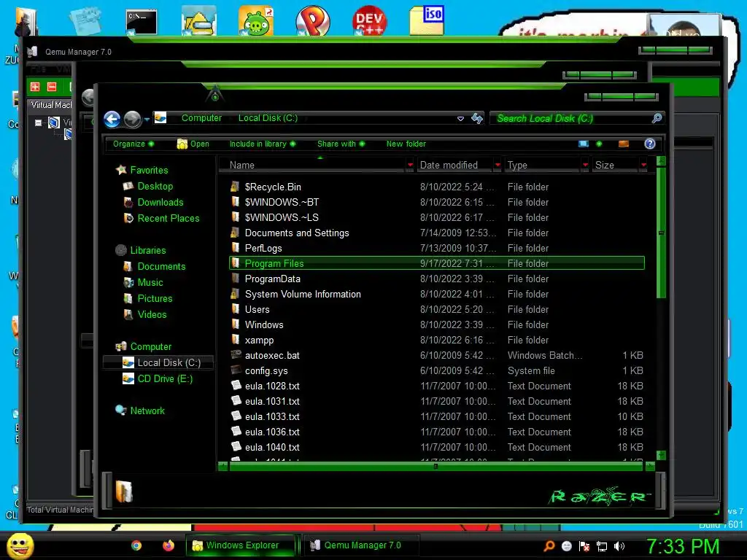Click the refresh icon next to address bar
The image size is (747, 560).
[x=477, y=118]
